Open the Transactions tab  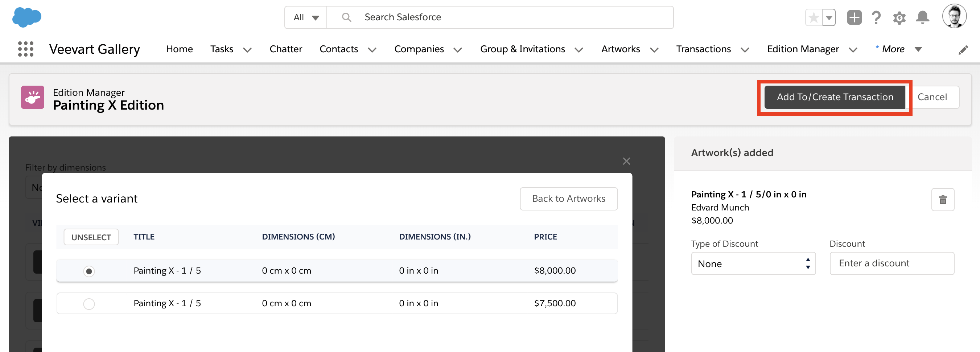click(703, 49)
